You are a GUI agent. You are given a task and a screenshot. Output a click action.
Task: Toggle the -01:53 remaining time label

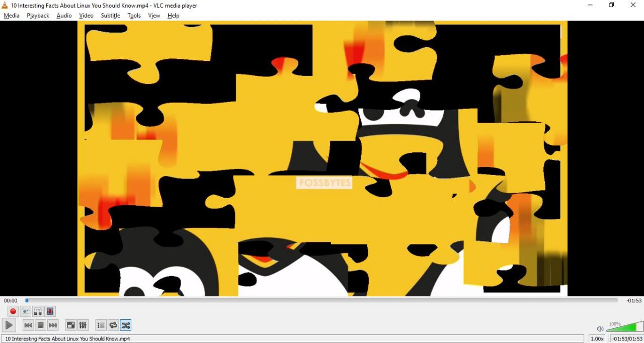tap(634, 301)
